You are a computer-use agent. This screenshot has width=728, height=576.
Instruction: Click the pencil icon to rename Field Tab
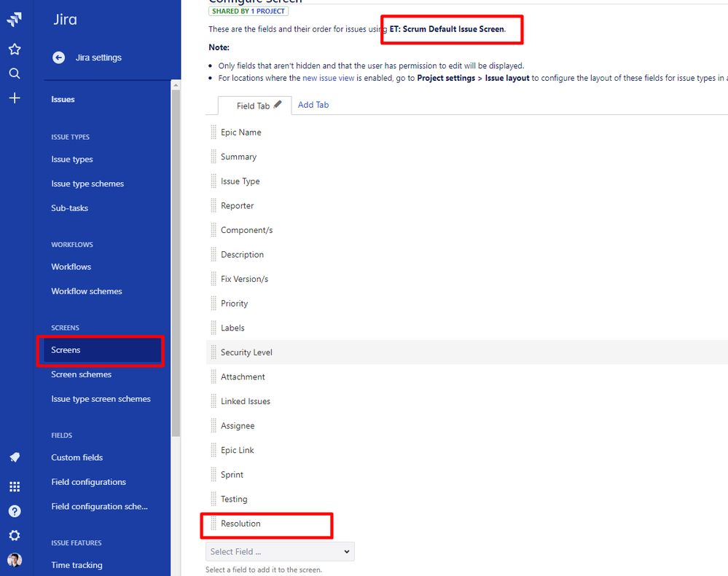pyautogui.click(x=278, y=105)
